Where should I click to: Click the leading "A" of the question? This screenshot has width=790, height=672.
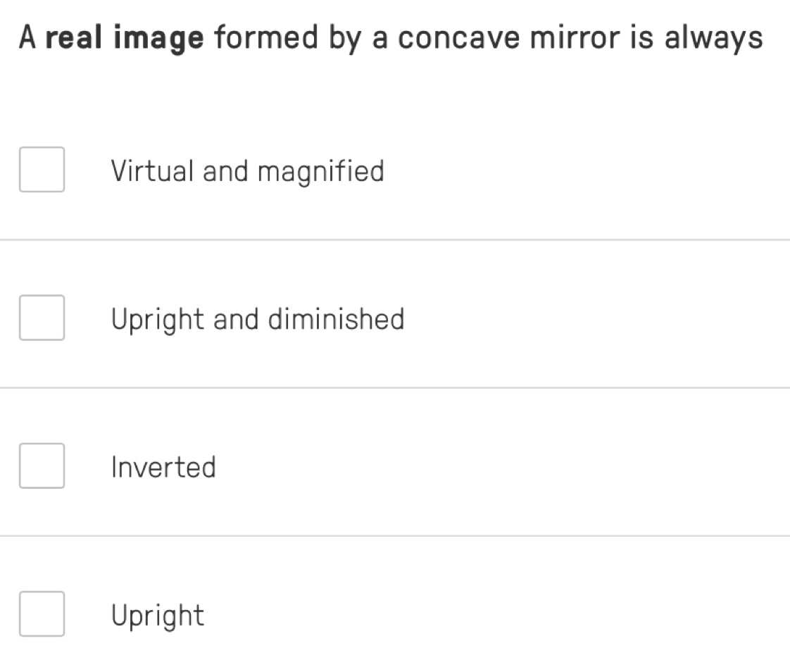click(27, 38)
